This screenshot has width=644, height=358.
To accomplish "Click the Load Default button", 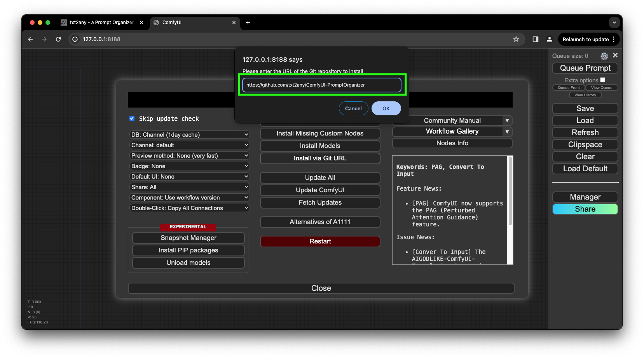I will (x=585, y=169).
